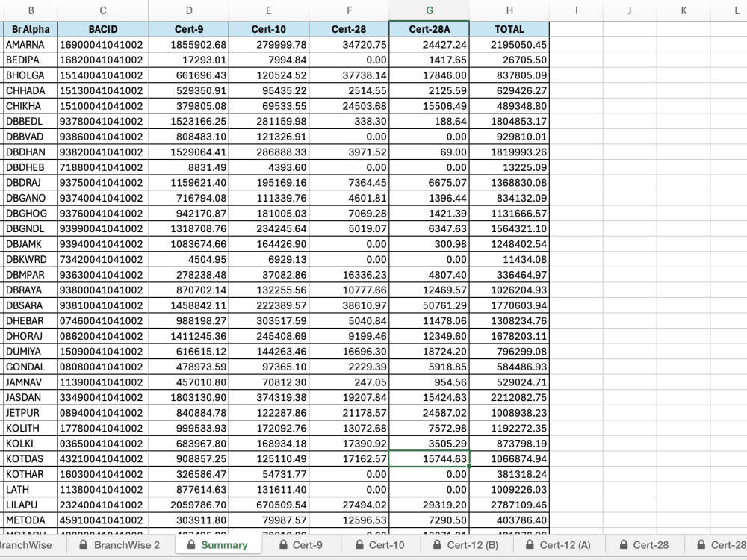Click the lock icon on Cert-12 (A) tab
This screenshot has width=747, height=560.
point(530,544)
